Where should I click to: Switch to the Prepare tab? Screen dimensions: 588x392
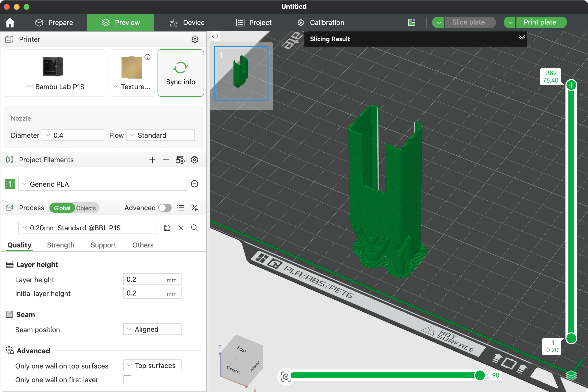(x=54, y=23)
